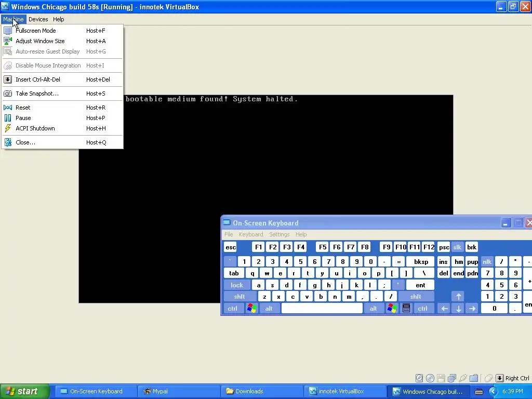Screen dimensions: 532x399
Task: Expand hidden tray icons with arrow
Action: pos(493,392)
